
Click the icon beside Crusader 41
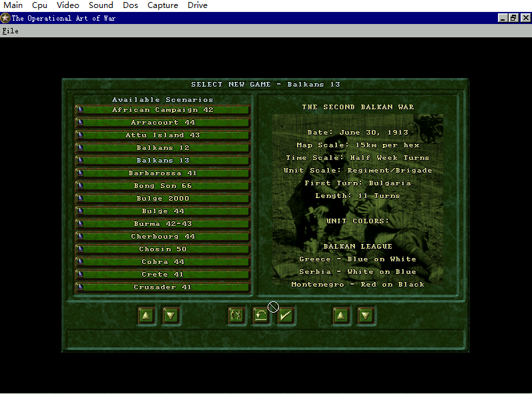pos(80,287)
